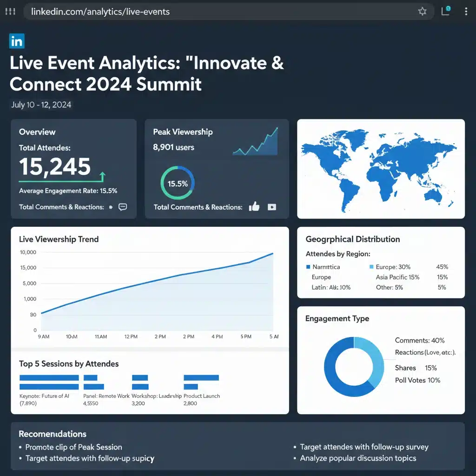The height and width of the screenshot is (476, 476).
Task: Click 'Latin: 10%' region entry
Action: pos(331,287)
